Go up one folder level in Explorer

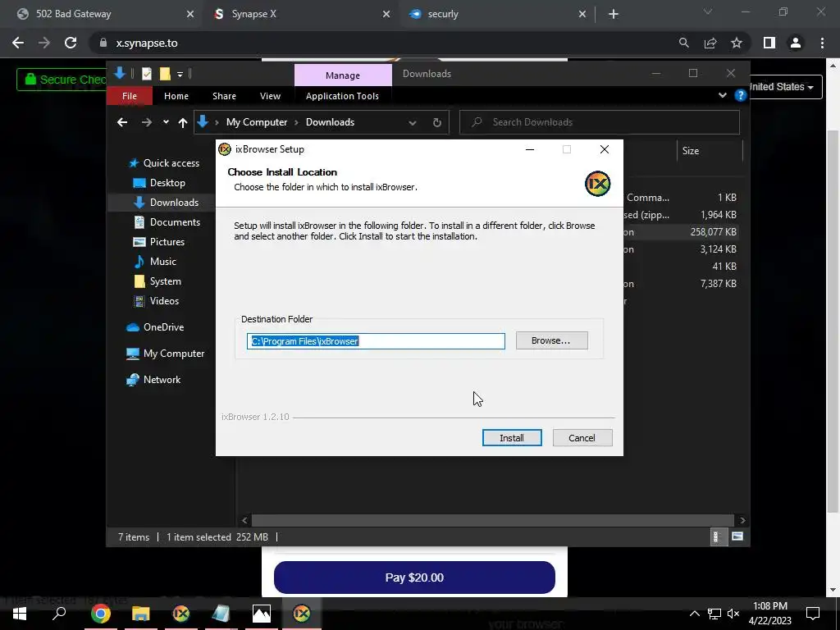coord(183,123)
